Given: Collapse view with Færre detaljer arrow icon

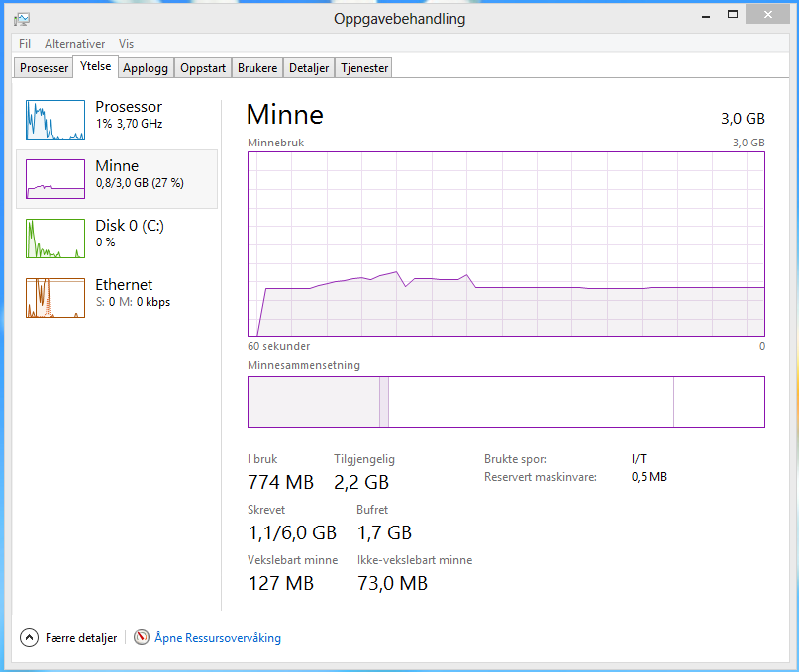Looking at the screenshot, I should [29, 638].
